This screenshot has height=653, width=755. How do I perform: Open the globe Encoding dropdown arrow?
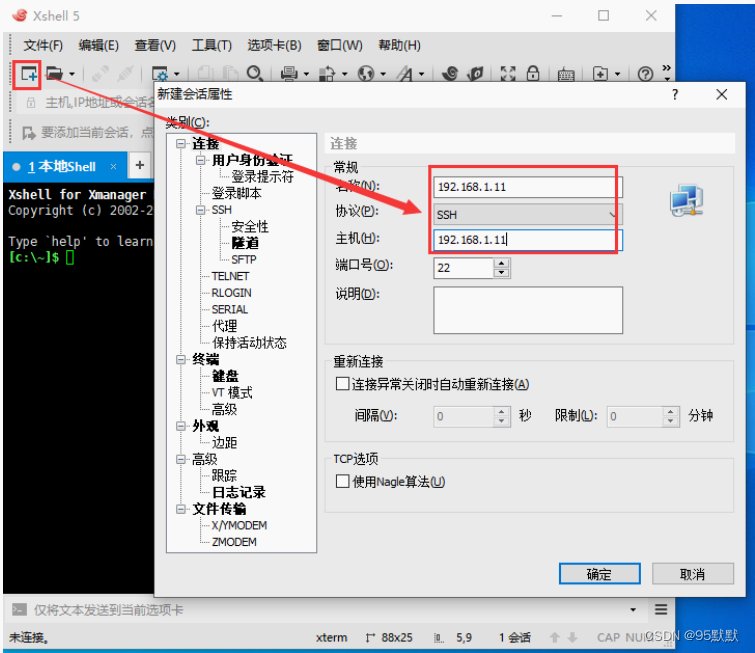coord(383,74)
